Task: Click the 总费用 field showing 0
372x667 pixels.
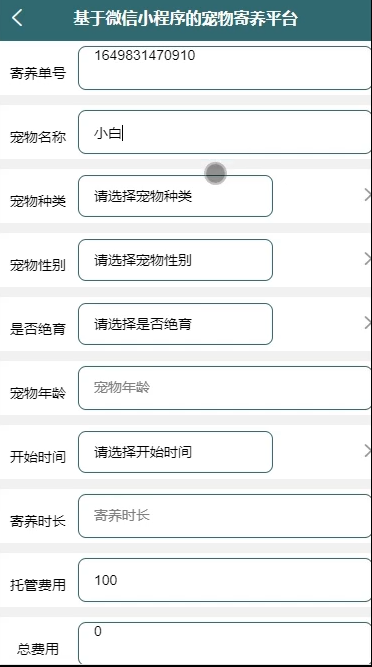Action: (225, 643)
